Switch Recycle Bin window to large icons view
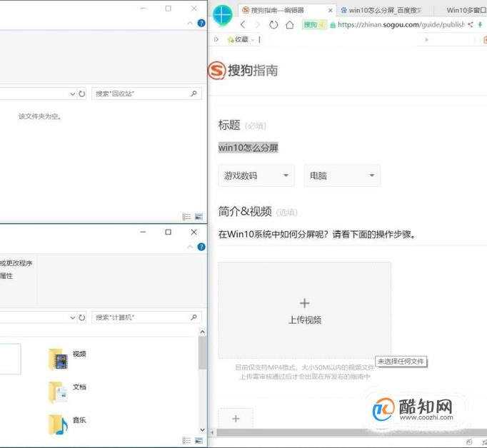 pos(199,217)
